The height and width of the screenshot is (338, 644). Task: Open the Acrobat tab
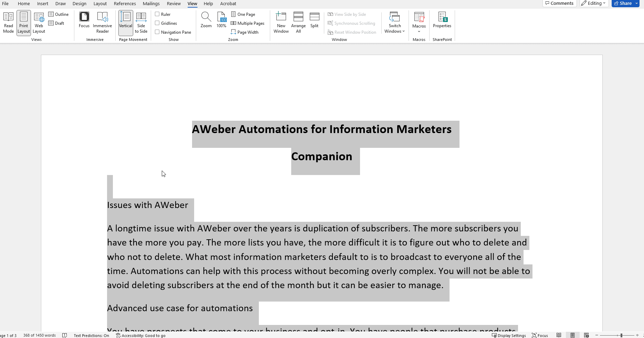[x=228, y=3]
